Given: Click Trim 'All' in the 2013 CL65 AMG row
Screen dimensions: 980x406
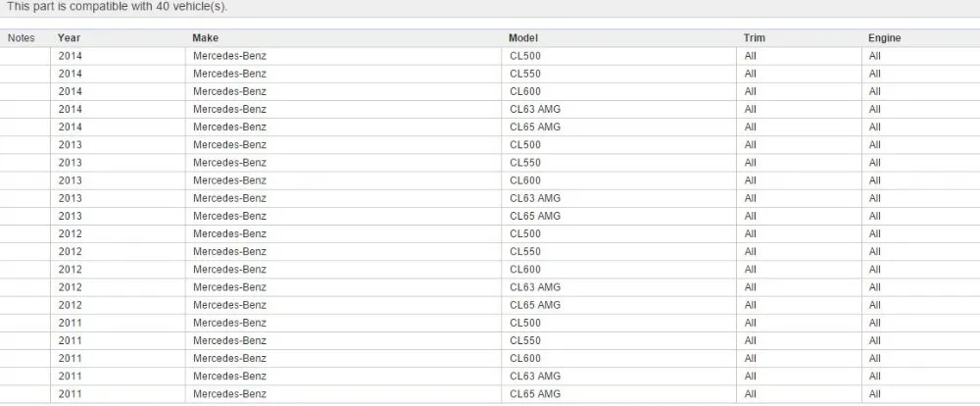Looking at the screenshot, I should [750, 217].
